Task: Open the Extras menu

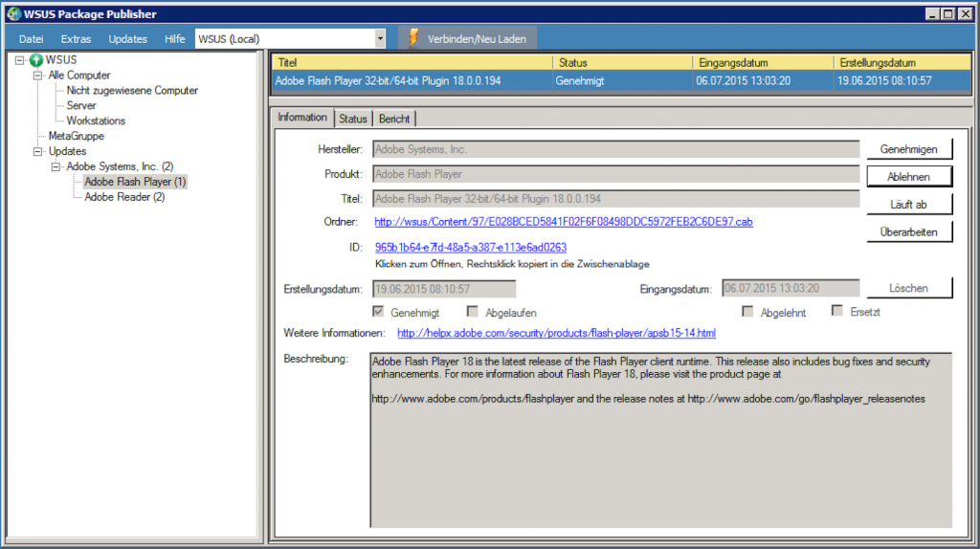Action: click(x=76, y=38)
